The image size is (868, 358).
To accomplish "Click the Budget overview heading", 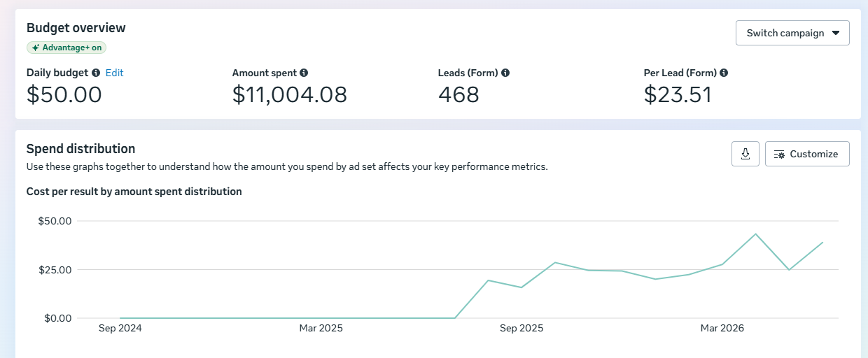I will pyautogui.click(x=76, y=28).
